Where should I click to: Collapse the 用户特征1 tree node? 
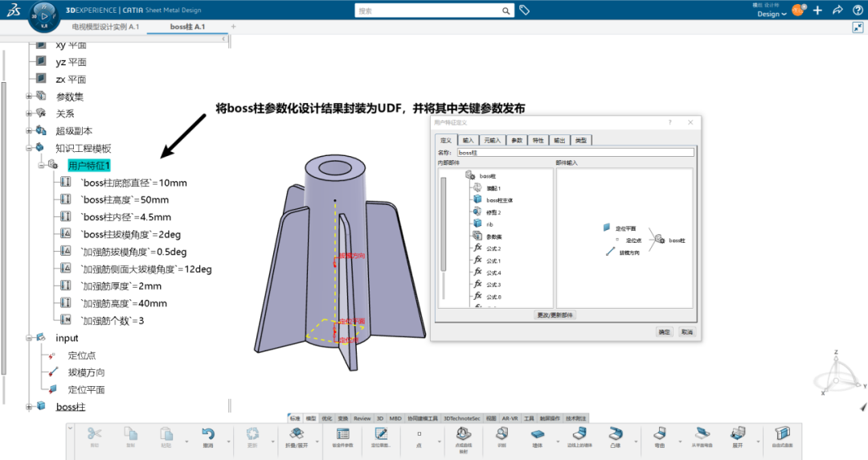tap(41, 166)
